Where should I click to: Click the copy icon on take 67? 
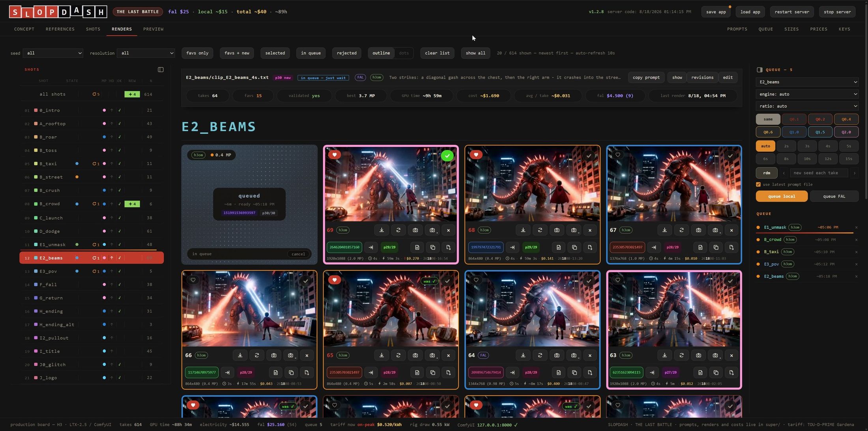coord(716,247)
